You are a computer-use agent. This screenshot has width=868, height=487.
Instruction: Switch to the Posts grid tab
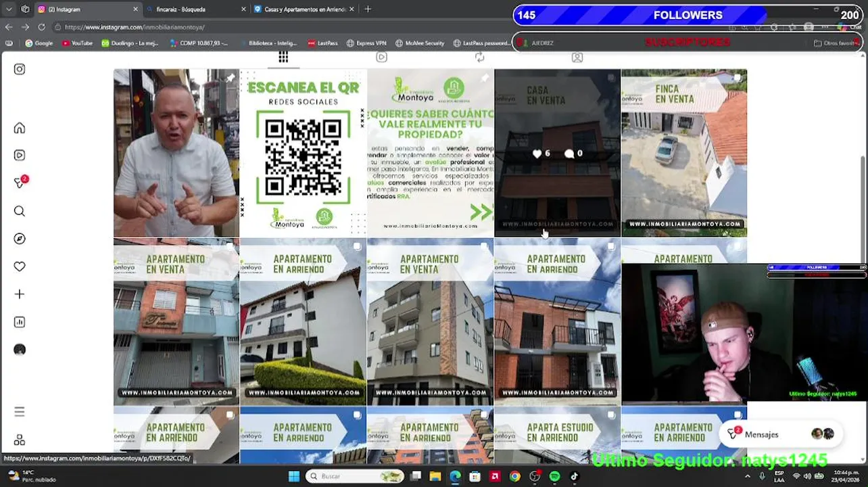[x=283, y=57]
